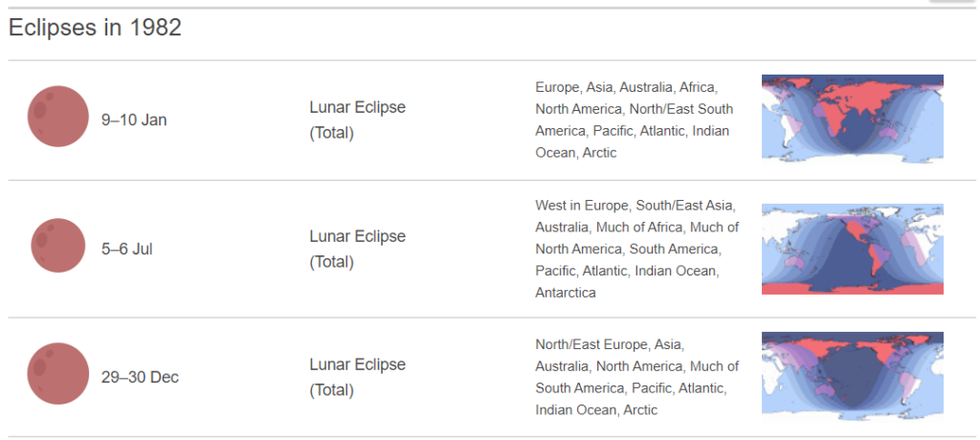Select '(Total)' text in the 9–10 Jan row

pyautogui.click(x=331, y=133)
